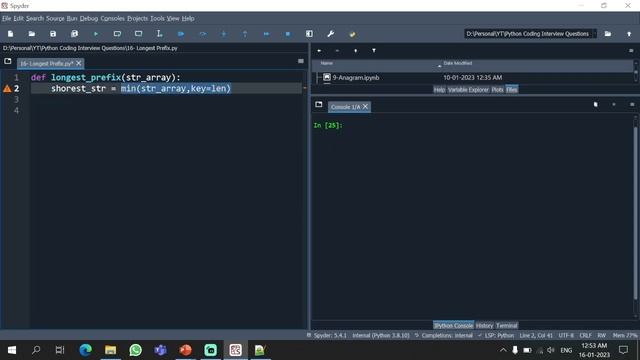640x360 pixels.
Task: Click the working directory path field
Action: point(527,34)
